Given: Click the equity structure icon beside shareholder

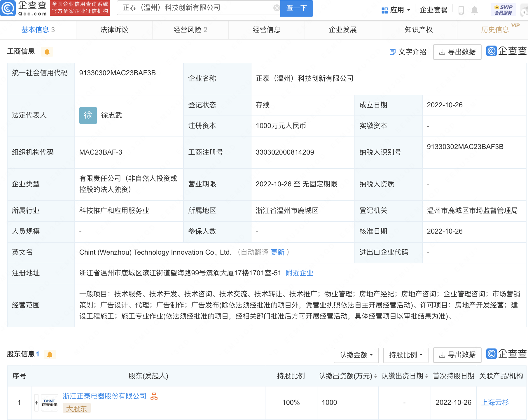Looking at the screenshot, I should pyautogui.click(x=154, y=396).
